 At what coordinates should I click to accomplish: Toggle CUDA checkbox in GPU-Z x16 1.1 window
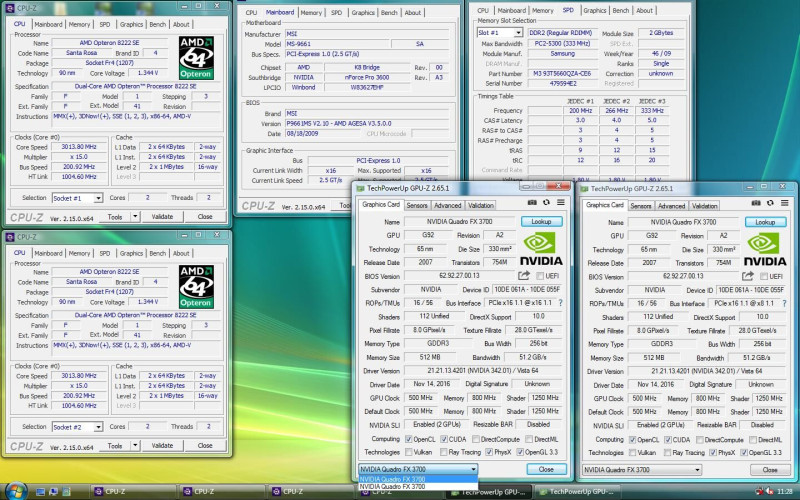(444, 439)
